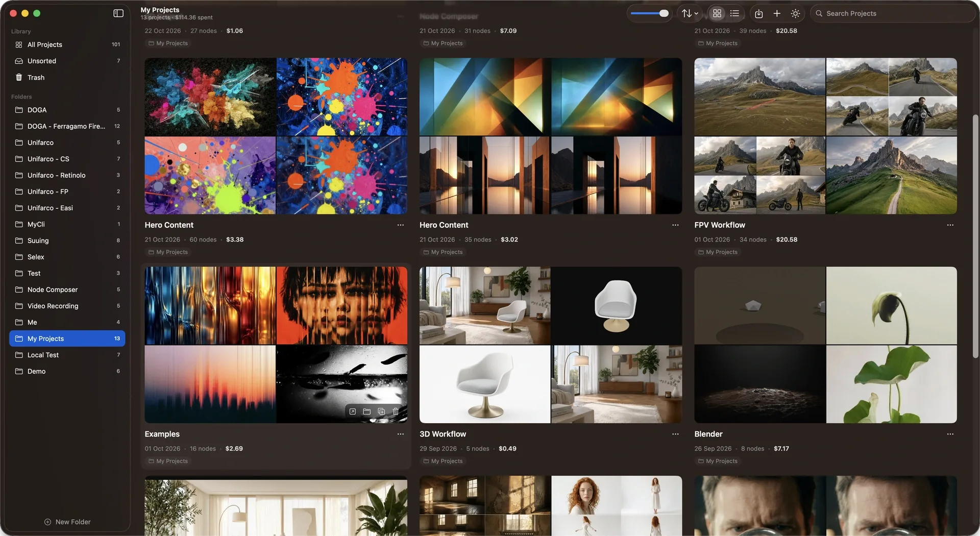Select the Local Test folder

pyautogui.click(x=67, y=355)
